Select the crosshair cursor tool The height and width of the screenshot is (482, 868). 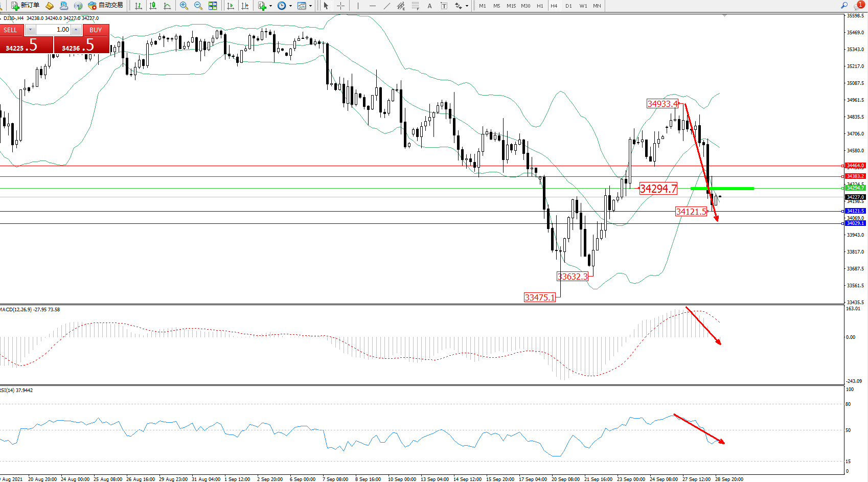[340, 6]
